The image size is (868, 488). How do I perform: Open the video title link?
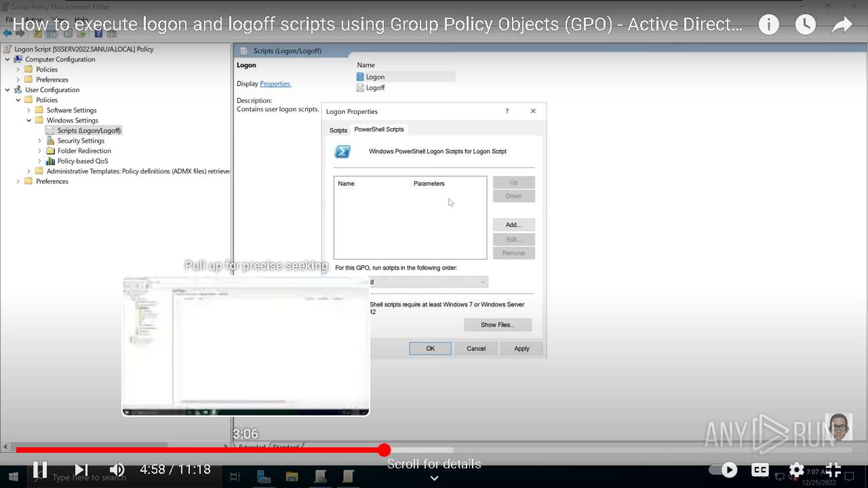point(378,25)
